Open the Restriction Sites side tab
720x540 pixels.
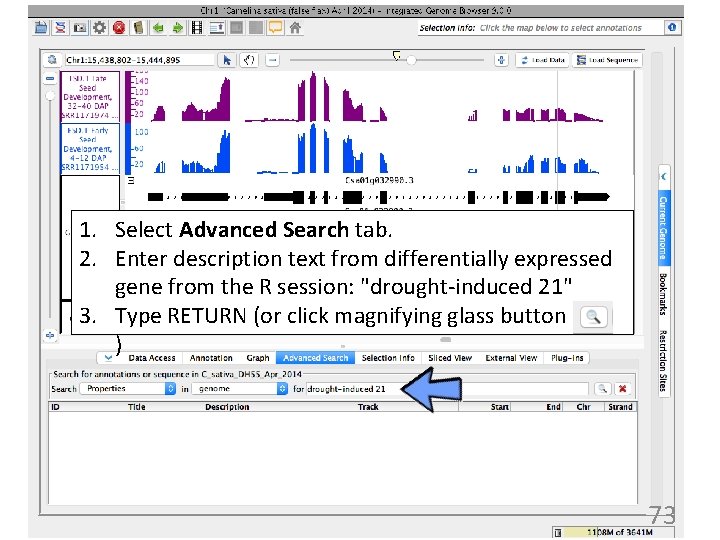664,361
